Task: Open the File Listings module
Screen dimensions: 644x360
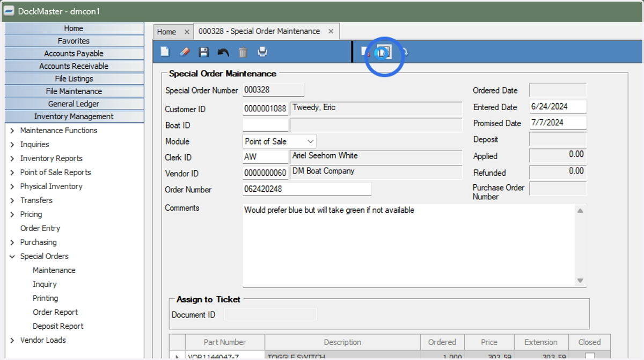Action: pos(74,78)
